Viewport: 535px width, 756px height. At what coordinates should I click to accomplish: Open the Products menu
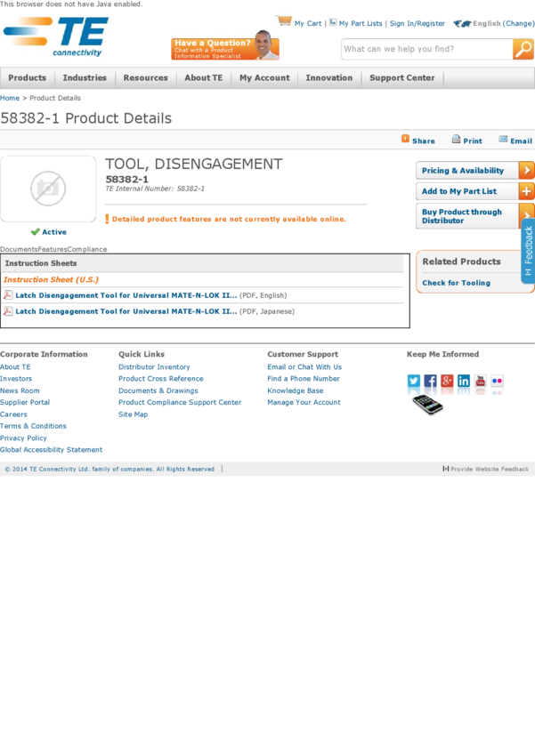(27, 77)
